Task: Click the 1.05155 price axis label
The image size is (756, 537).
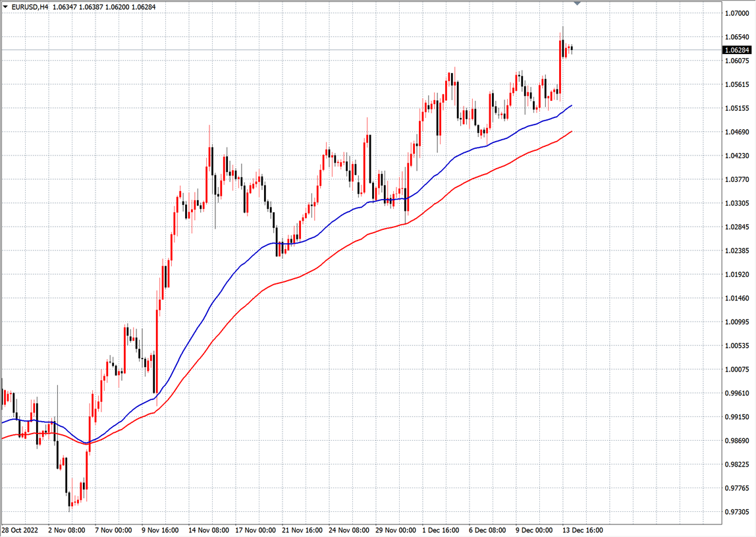Action: (737, 108)
